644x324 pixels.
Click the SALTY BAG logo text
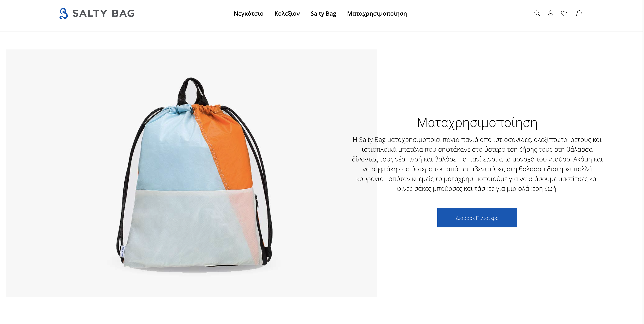(x=103, y=13)
